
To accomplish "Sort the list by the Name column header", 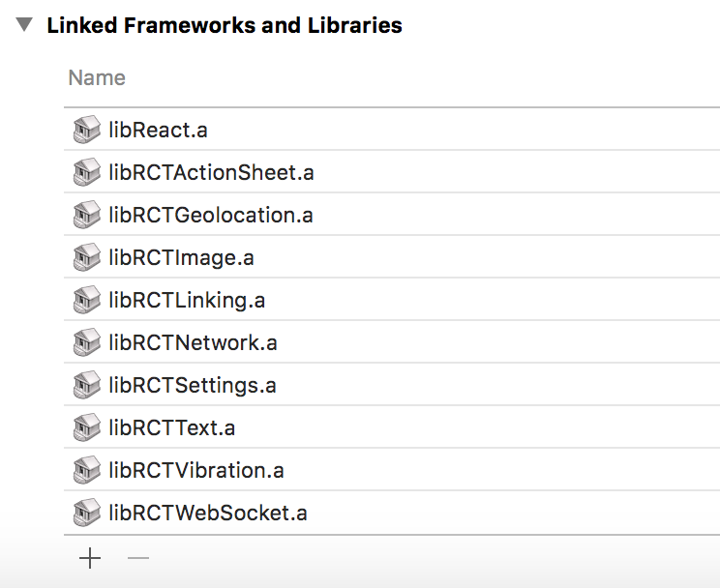I will click(x=97, y=78).
